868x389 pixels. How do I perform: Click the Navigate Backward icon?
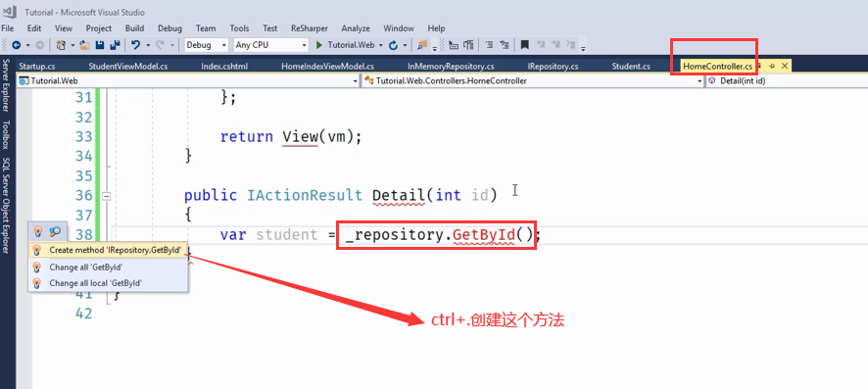coord(17,45)
